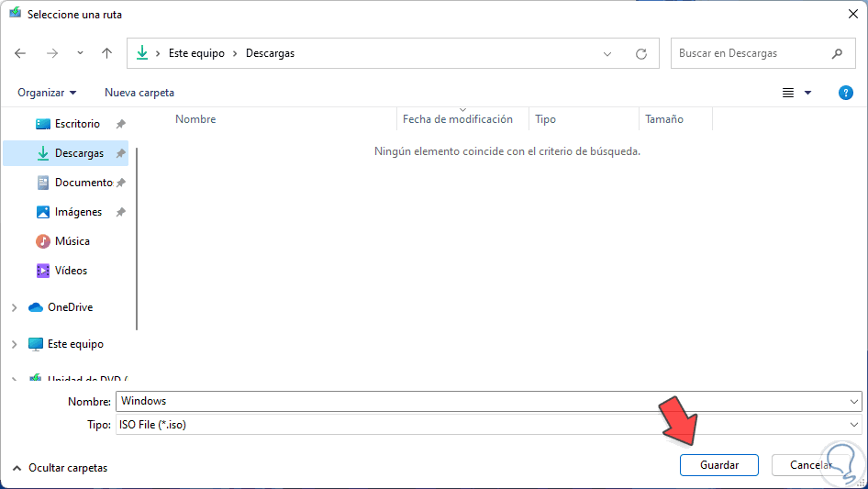The image size is (868, 489).
Task: Open help with the blue question icon
Action: 845,93
